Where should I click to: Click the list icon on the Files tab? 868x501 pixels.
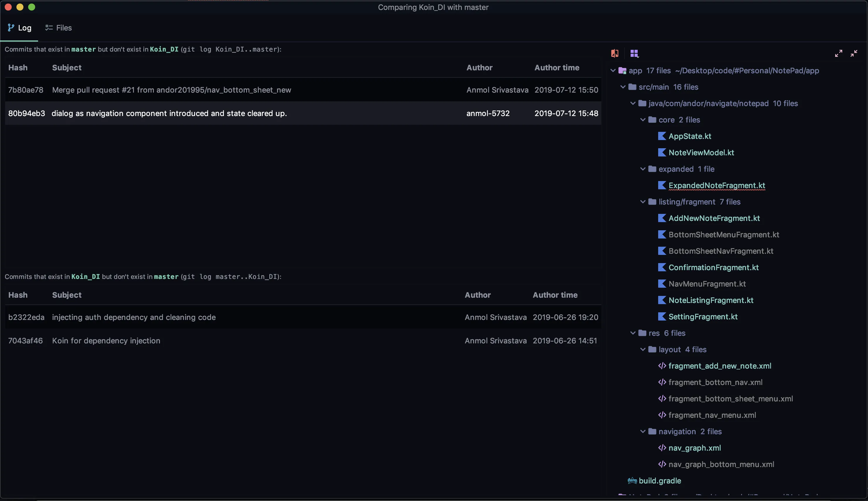tap(49, 28)
